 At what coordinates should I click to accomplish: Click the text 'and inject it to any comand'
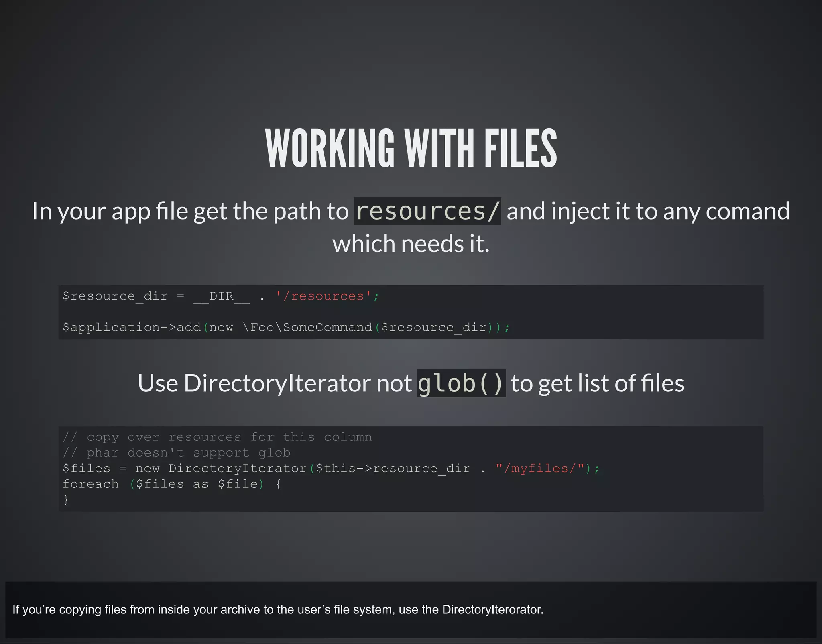click(648, 211)
